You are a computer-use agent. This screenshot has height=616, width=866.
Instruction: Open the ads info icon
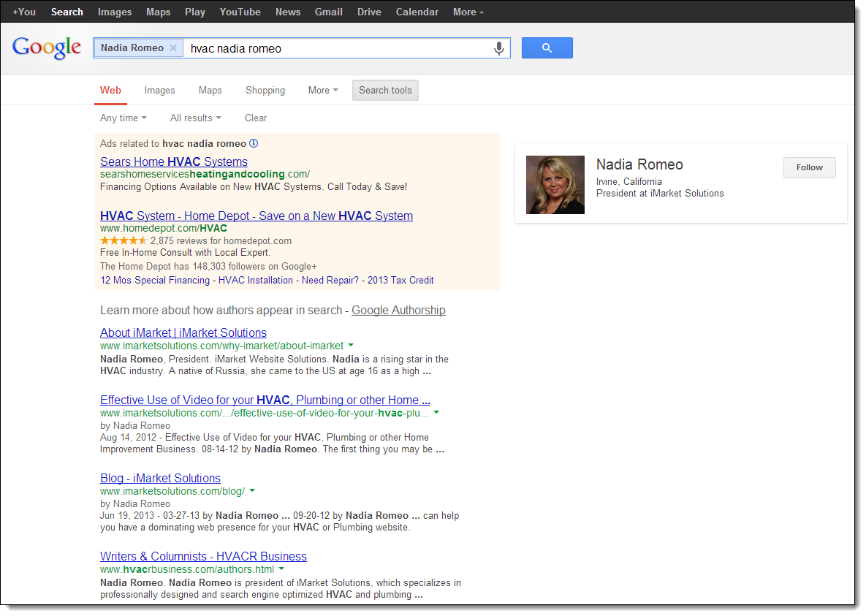point(254,144)
